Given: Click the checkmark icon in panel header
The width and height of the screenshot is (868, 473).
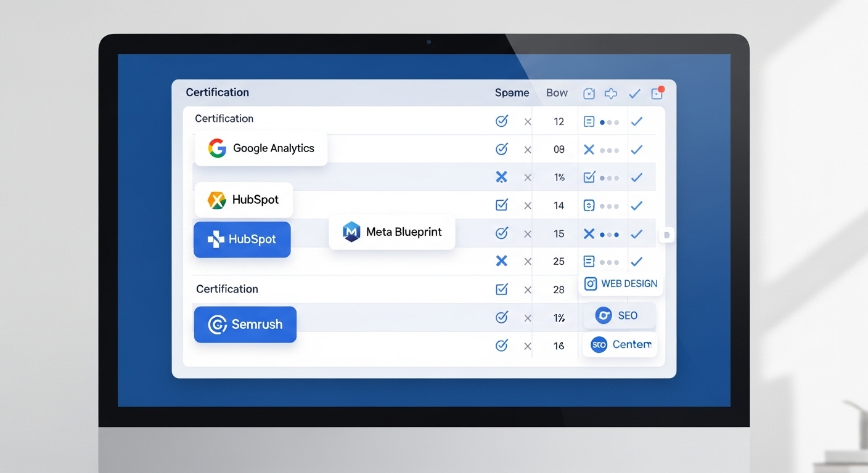Looking at the screenshot, I should pos(634,94).
